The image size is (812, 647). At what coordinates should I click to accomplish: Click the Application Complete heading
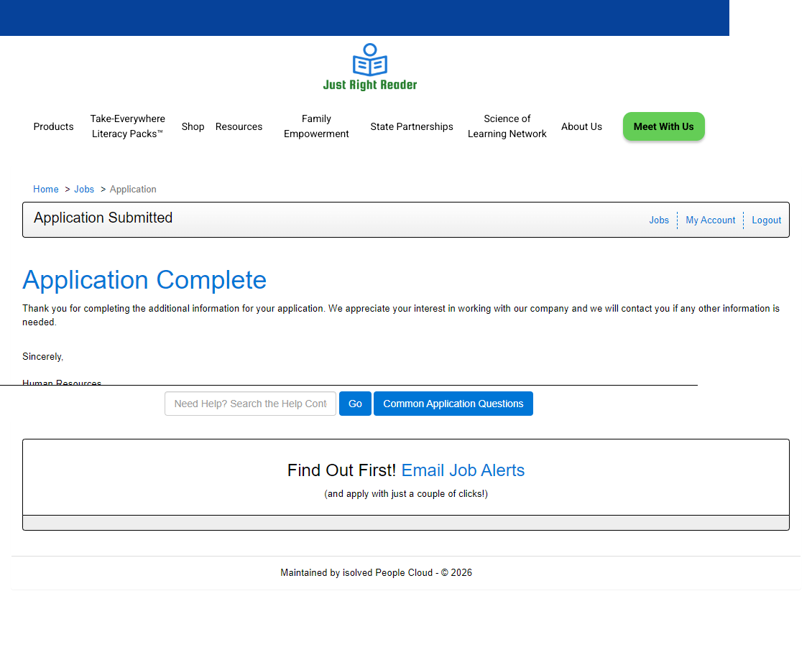click(x=144, y=280)
